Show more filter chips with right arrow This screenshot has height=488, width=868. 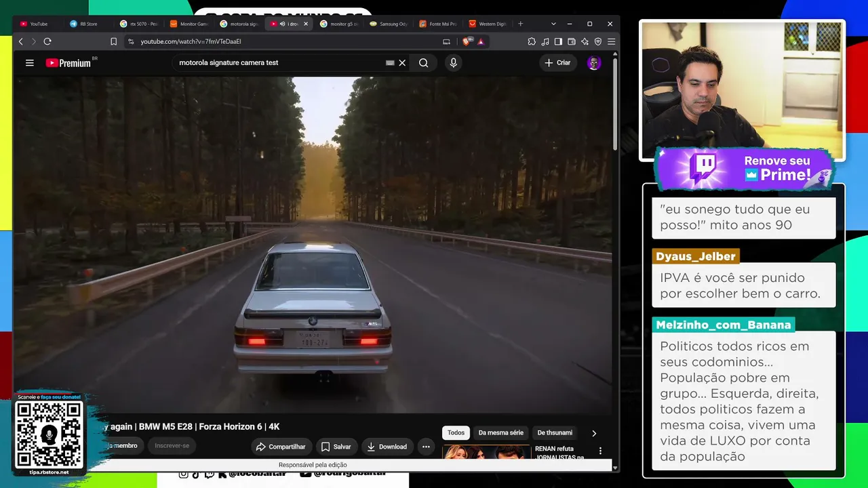click(594, 433)
